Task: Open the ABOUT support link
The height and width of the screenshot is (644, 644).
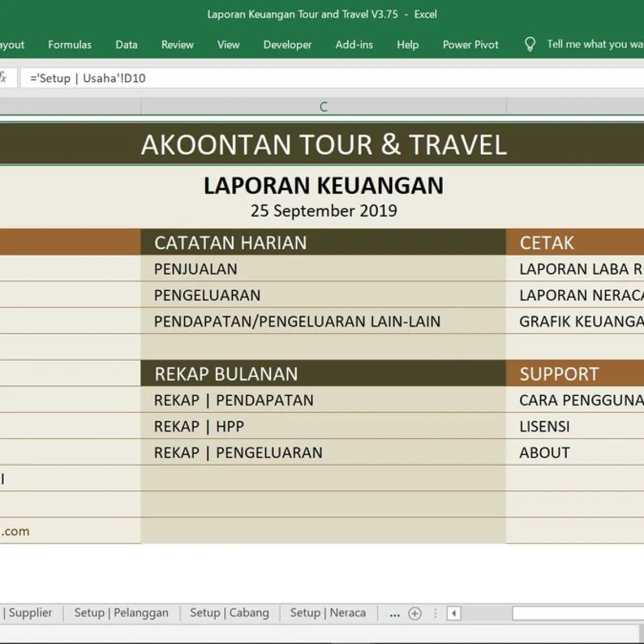Action: (544, 453)
